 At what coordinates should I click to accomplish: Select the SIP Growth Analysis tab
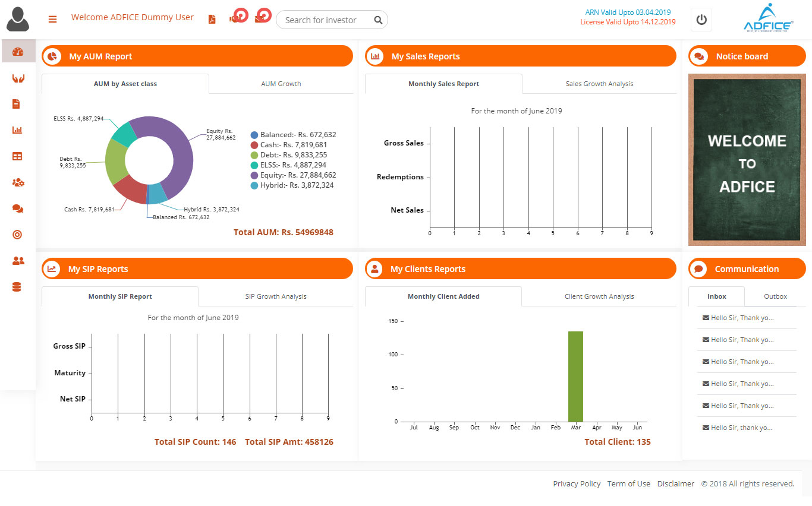(276, 296)
